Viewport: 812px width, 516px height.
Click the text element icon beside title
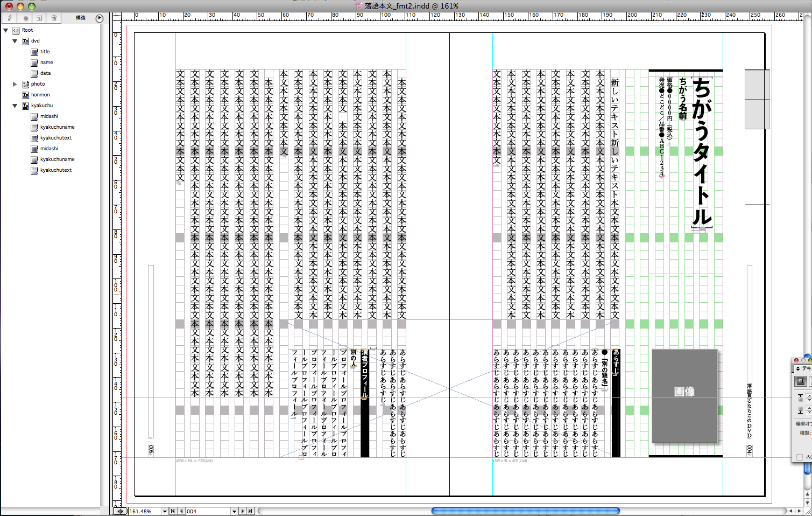click(x=34, y=52)
